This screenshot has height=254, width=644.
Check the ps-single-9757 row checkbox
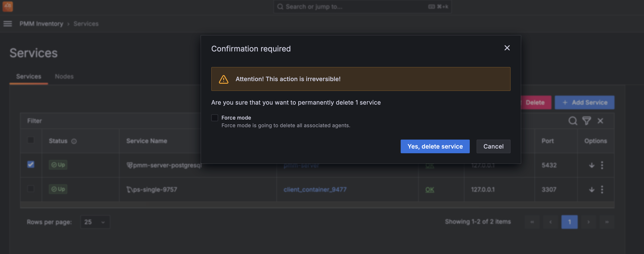click(31, 189)
